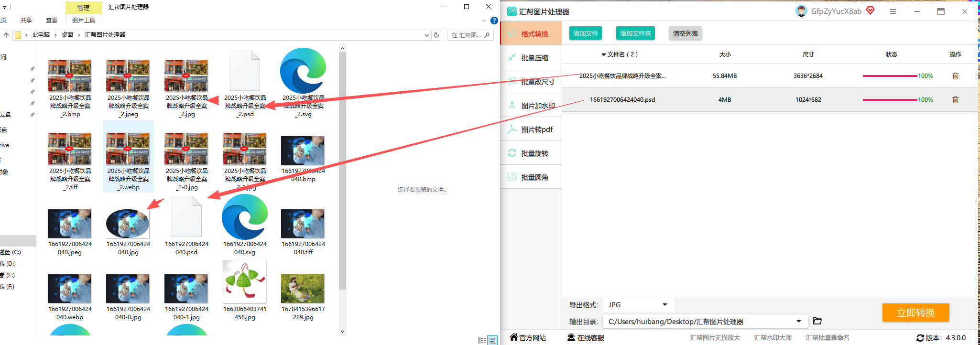Screen dimensions: 980x345
Task: Open output folder via folder icon
Action: (x=817, y=321)
